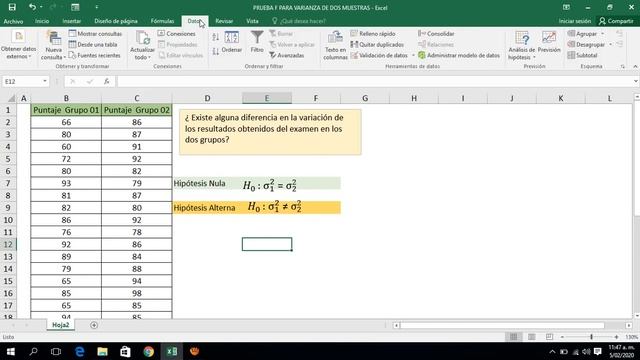
Task: Click the zoom slider handle
Action: coord(591,337)
